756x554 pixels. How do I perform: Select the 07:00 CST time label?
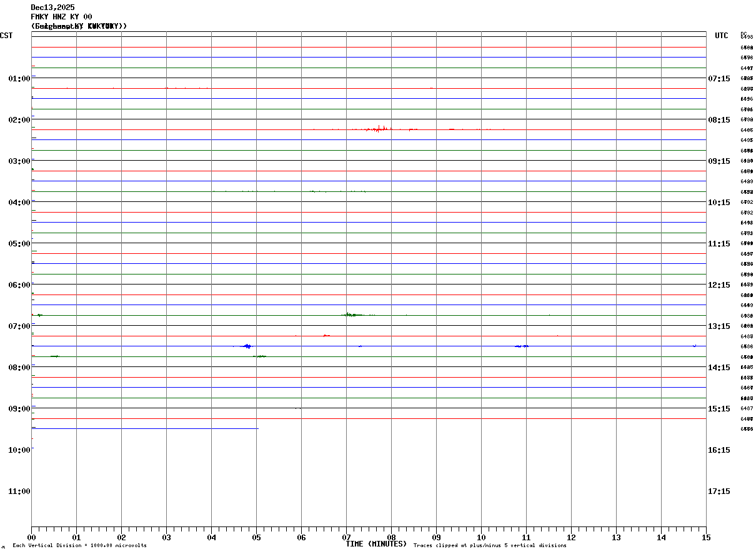(x=19, y=326)
